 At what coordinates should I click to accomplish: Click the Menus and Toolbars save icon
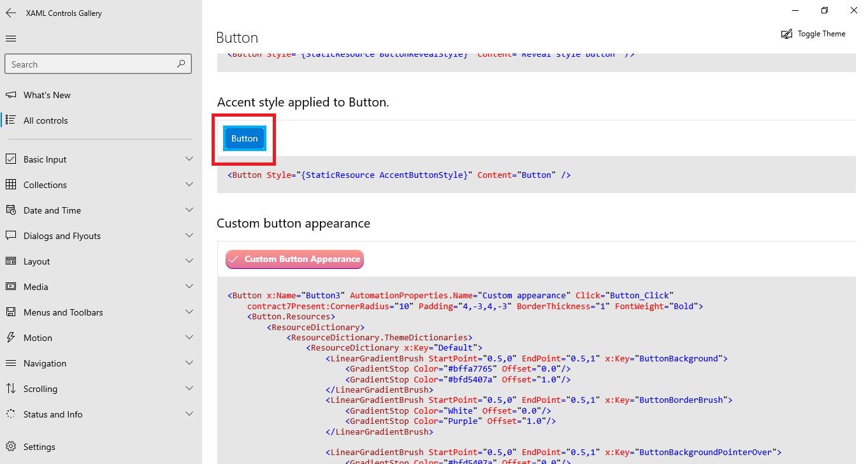click(11, 312)
